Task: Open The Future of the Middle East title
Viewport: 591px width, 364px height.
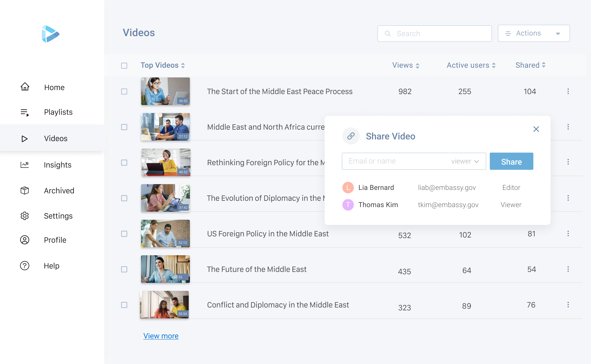Action: [257, 269]
